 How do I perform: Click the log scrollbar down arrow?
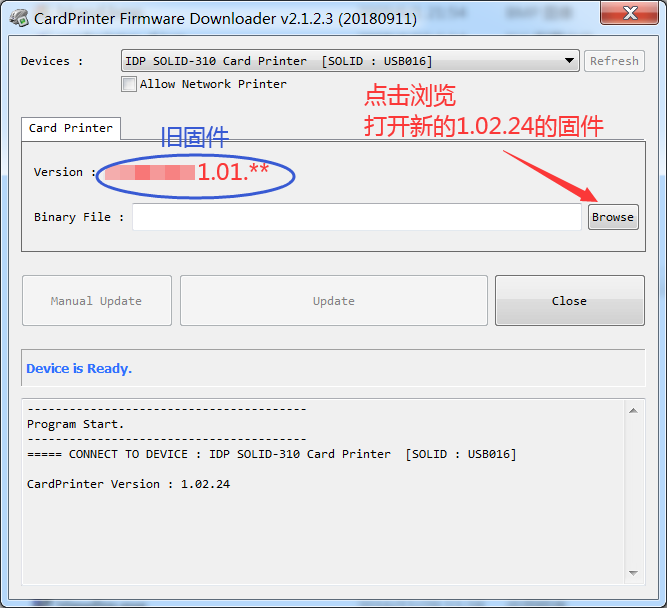point(632,573)
